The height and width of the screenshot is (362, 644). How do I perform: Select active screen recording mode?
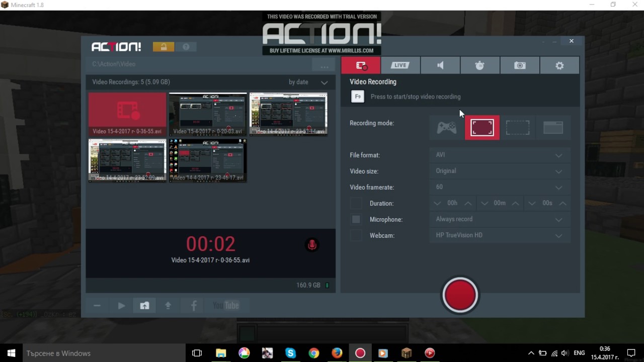point(482,128)
